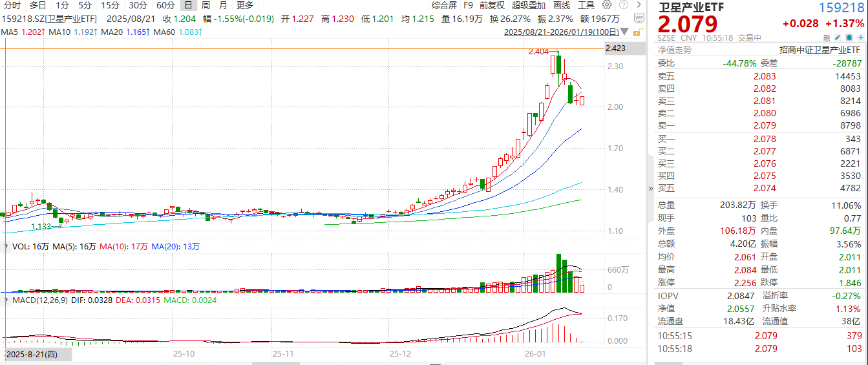Viewport: 868px width, 365px height.
Task: Click the 2.404 peak candlestick
Action: (554, 65)
